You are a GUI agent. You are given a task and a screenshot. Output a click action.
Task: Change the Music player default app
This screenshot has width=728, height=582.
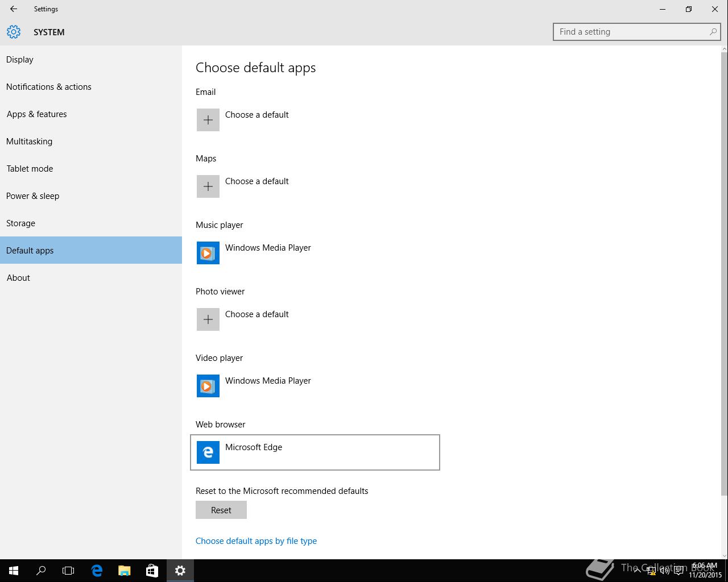(315, 253)
